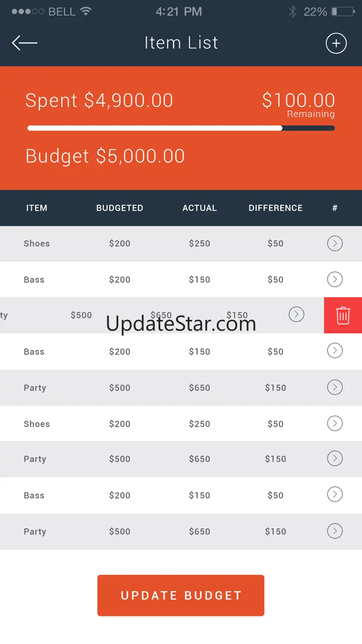This screenshot has width=362, height=644.
Task: Expand the Bass row above Update Budget
Action: [335, 494]
